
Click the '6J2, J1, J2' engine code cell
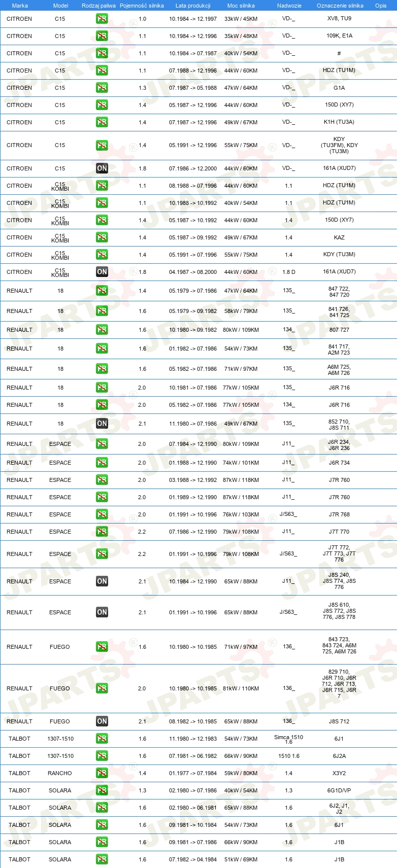pos(339,809)
